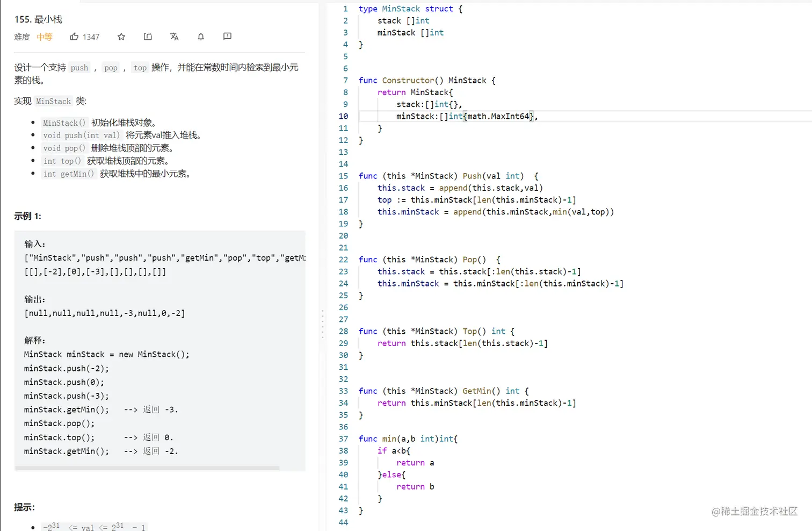Click the inline code word pop in description
The height and width of the screenshot is (531, 812).
click(x=111, y=68)
